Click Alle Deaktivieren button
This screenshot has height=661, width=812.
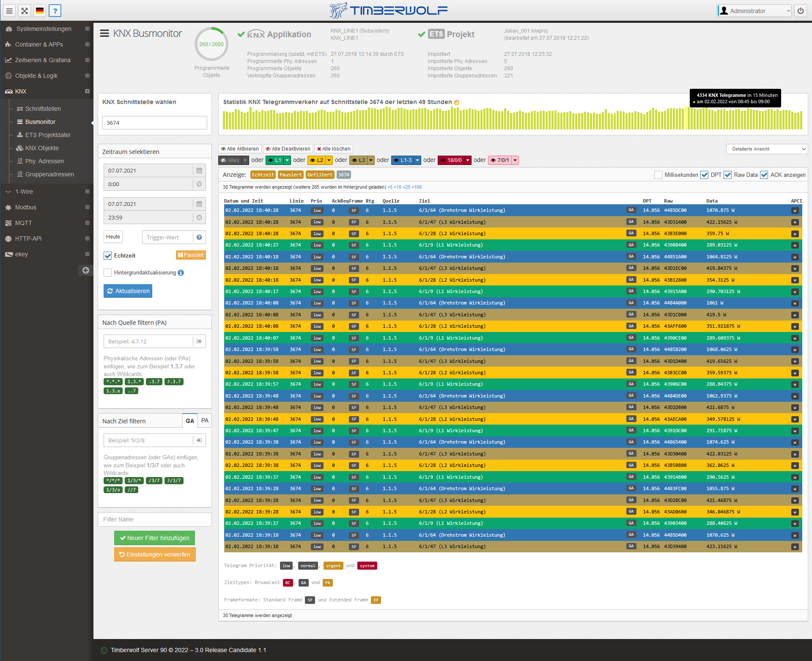(x=288, y=149)
